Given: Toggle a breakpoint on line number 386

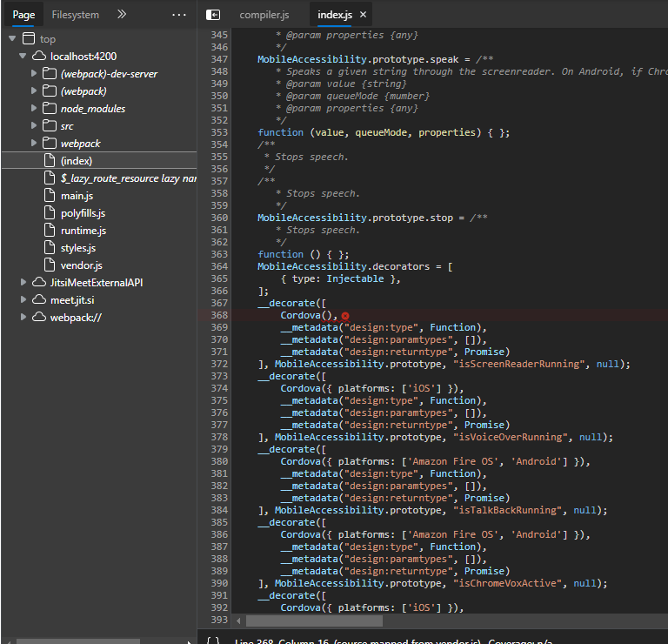Looking at the screenshot, I should point(219,534).
